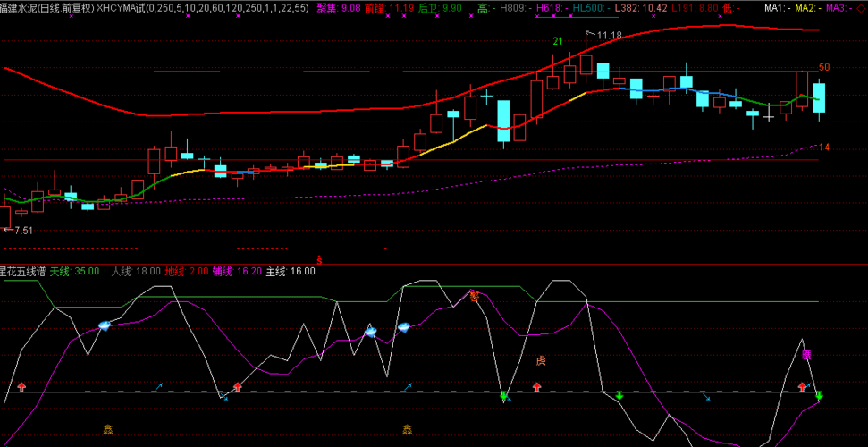
Task: Click the H809 label in header
Action: click(x=517, y=8)
